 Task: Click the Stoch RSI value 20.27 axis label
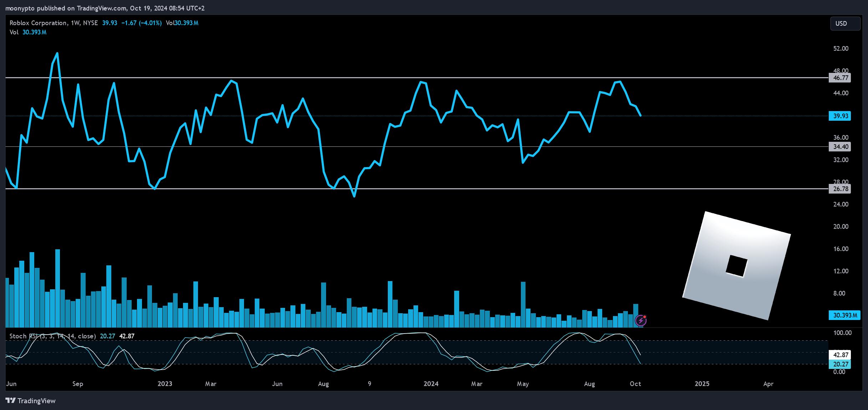tap(840, 364)
